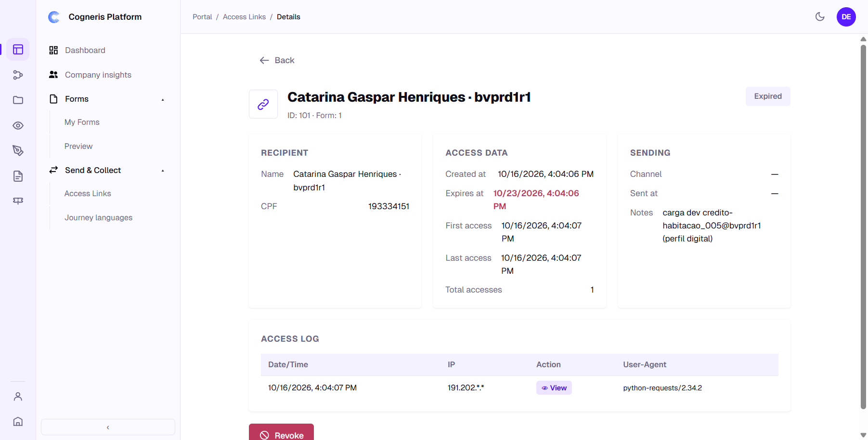
Task: Click the User-Agent column header
Action: [645, 365]
